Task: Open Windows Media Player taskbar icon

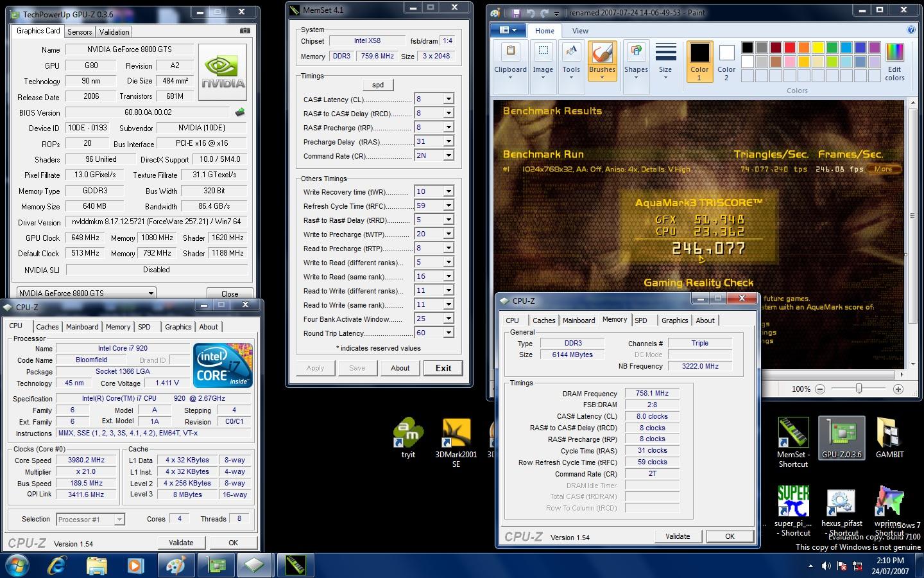Action: click(x=135, y=566)
